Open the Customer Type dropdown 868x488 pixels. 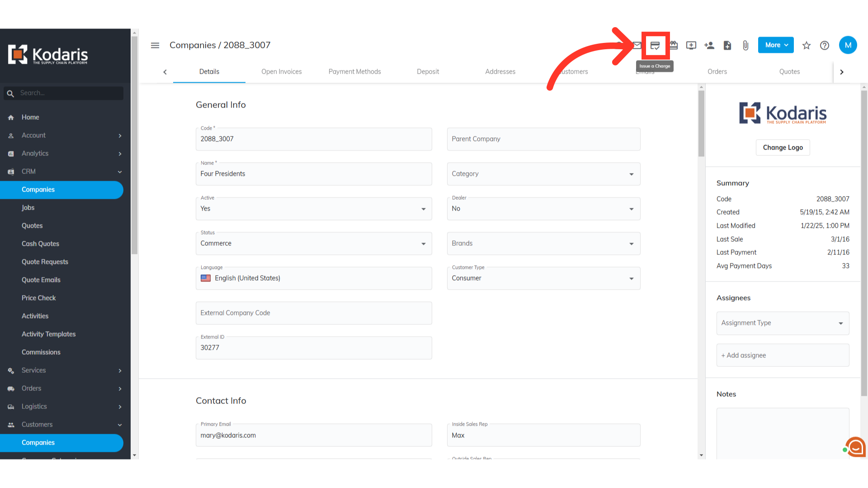pyautogui.click(x=543, y=278)
